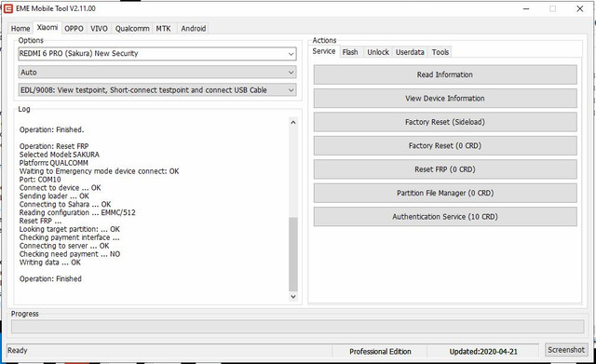Viewport: 596px width, 364px height.
Task: Click 'Connecting to server ... OK' line
Action: 64,246
